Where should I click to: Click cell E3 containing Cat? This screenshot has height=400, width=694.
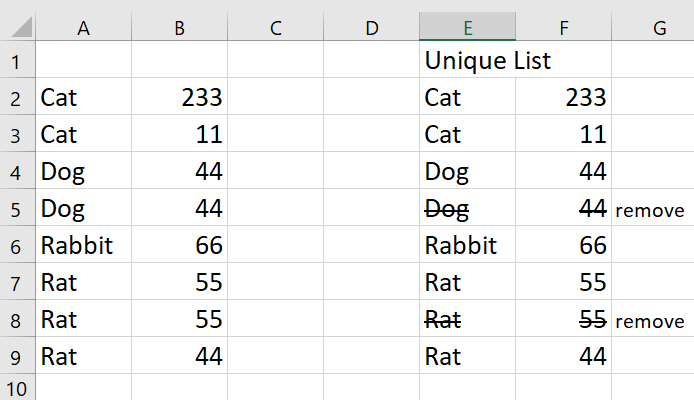pos(468,134)
